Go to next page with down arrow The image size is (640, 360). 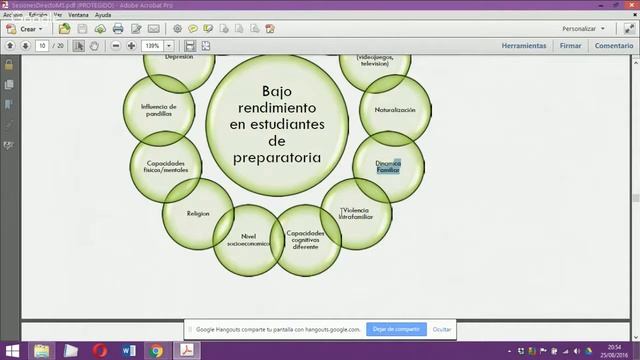pos(25,46)
